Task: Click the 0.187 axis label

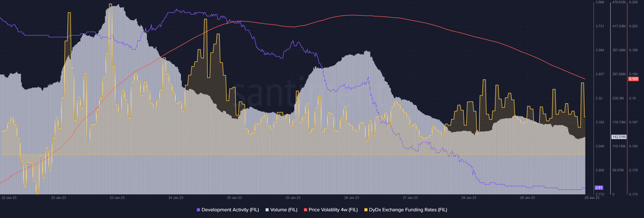Action: (633, 122)
